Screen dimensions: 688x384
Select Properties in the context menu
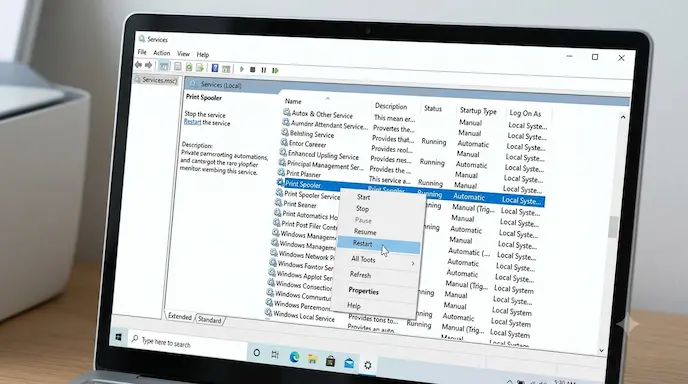(363, 291)
